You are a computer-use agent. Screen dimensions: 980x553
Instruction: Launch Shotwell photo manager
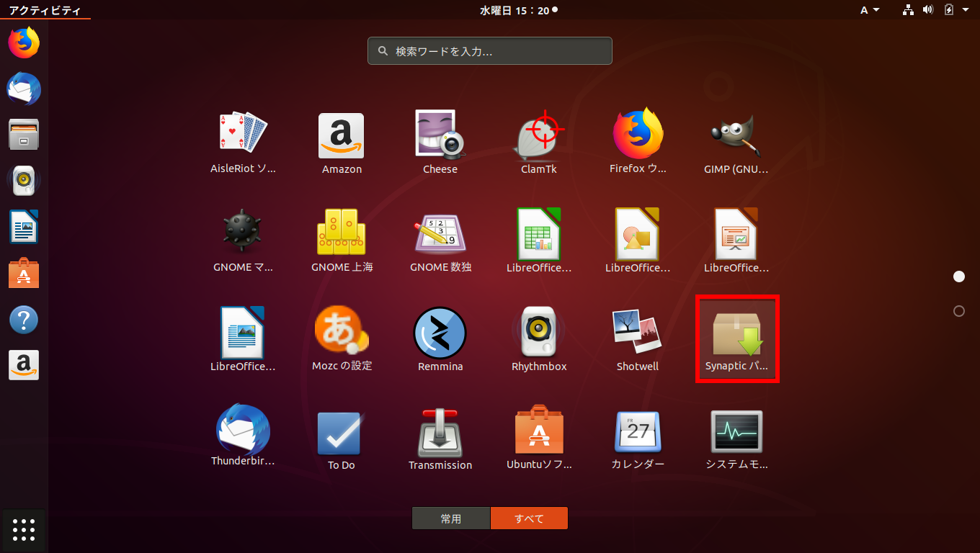point(638,339)
